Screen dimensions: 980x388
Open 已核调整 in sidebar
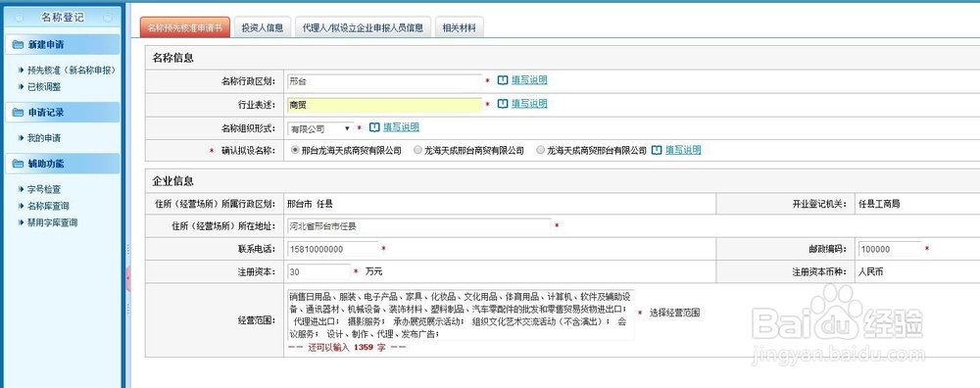[44, 87]
